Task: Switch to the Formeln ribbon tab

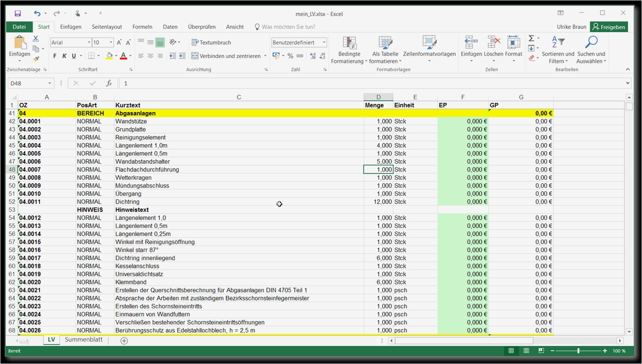Action: click(x=142, y=27)
